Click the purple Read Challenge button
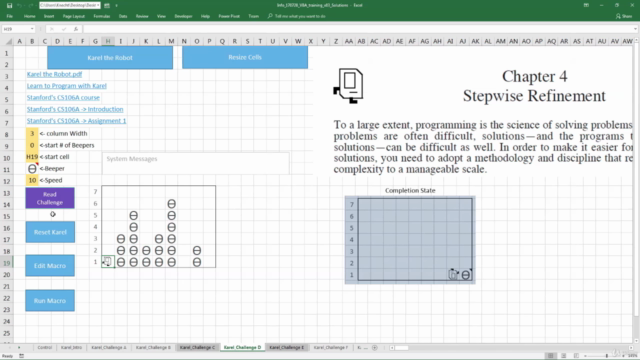The width and height of the screenshot is (640, 360). pos(50,198)
